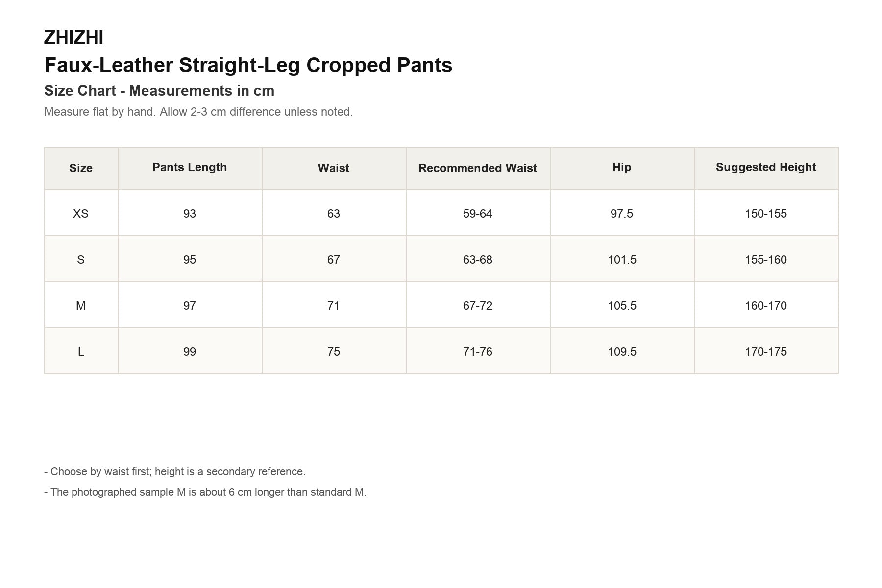Click the 'Choose by waist first' note
The width and height of the screenshot is (882, 588).
[x=175, y=472]
